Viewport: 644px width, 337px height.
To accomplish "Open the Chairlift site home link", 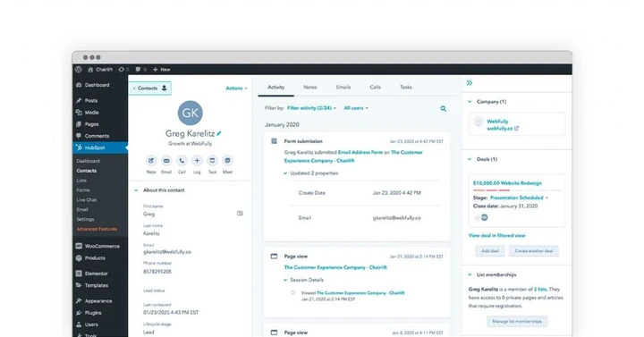I will point(100,70).
